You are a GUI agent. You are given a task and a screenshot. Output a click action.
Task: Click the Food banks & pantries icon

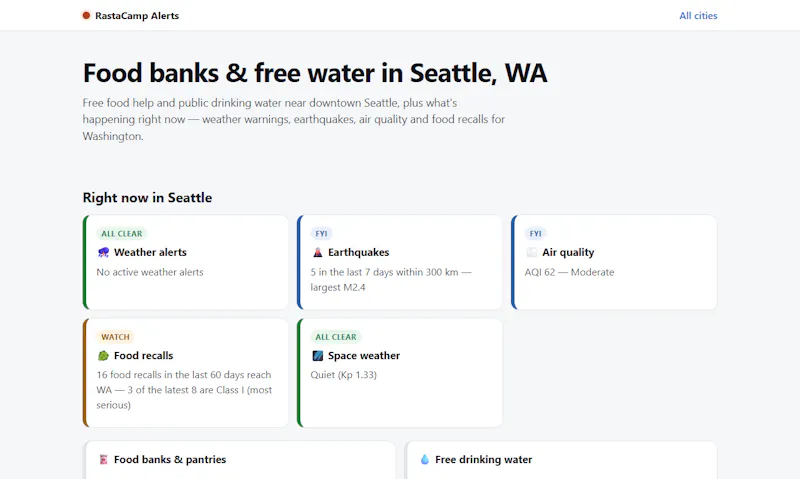point(103,460)
